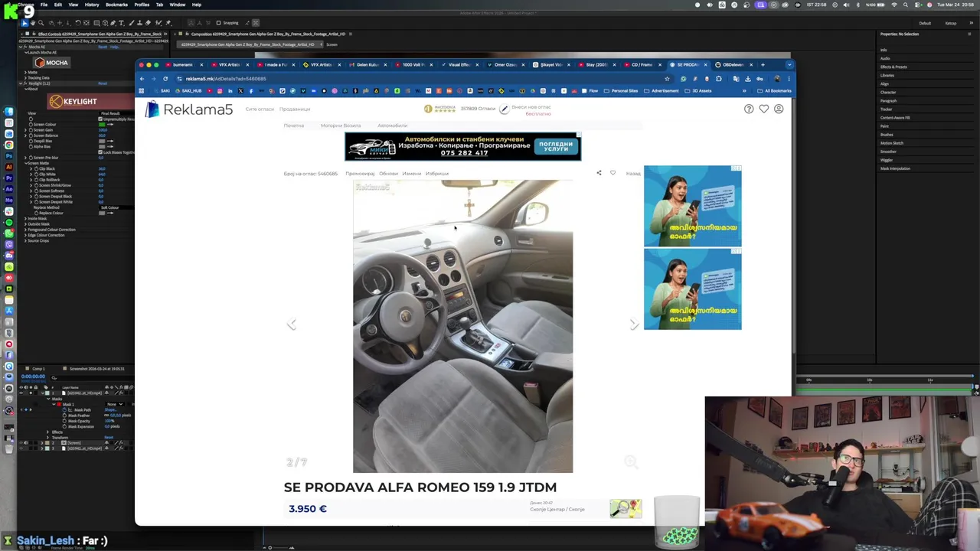Click the Сите огласи link in Reklama5 header

[260, 109]
